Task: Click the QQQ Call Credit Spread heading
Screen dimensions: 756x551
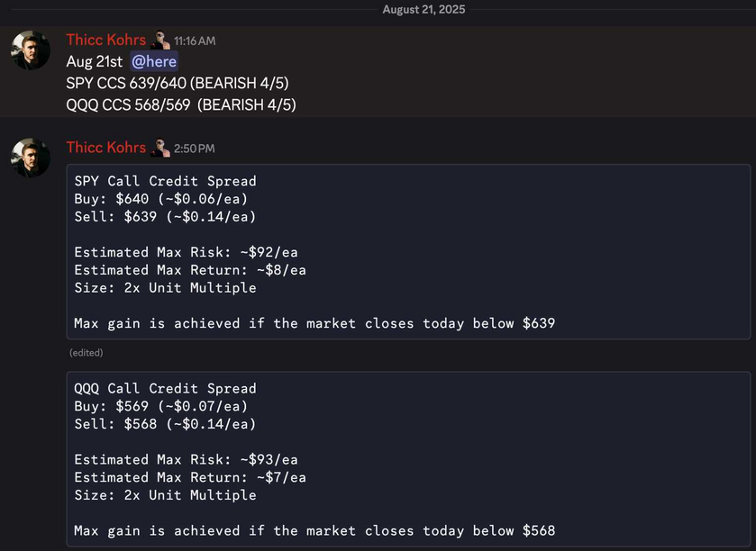Action: click(x=166, y=389)
